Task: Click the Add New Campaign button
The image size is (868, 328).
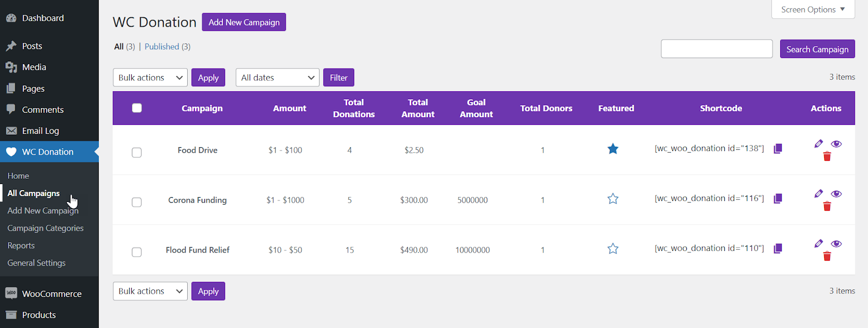Action: point(244,22)
